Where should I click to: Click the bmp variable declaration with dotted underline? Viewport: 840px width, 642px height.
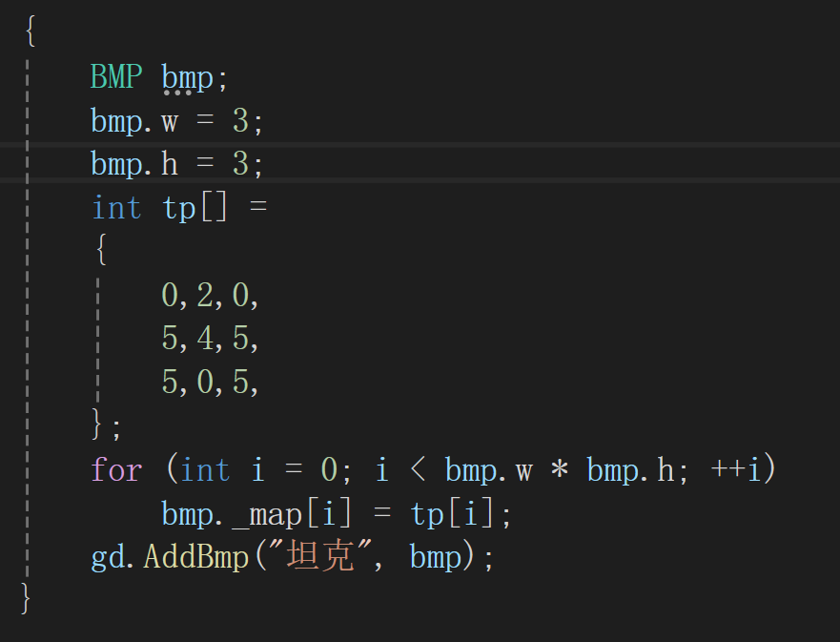point(187,78)
